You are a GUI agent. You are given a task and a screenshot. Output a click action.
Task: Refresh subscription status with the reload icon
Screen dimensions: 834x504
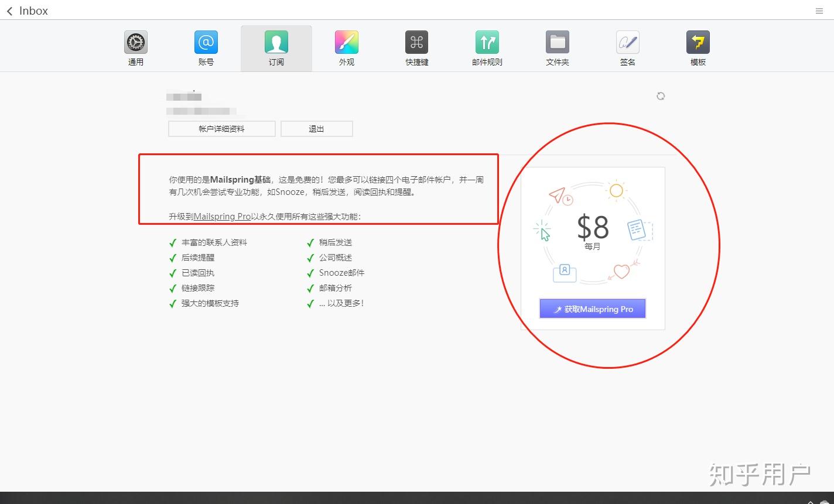pos(661,96)
